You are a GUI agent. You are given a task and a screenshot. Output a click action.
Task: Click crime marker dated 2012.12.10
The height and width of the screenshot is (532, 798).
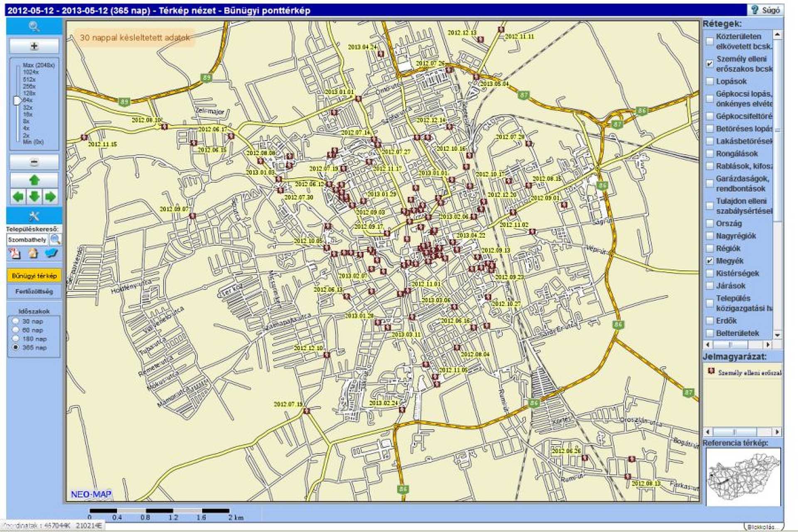(327, 355)
